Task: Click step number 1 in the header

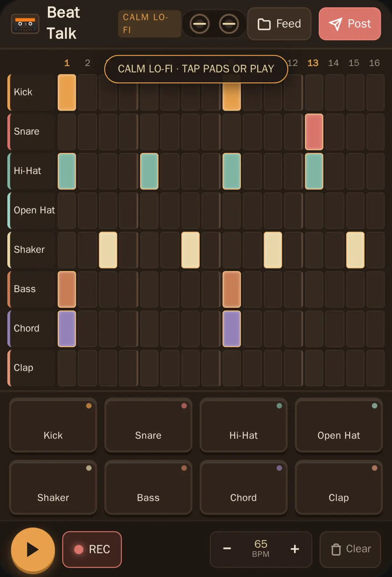Action: (67, 63)
